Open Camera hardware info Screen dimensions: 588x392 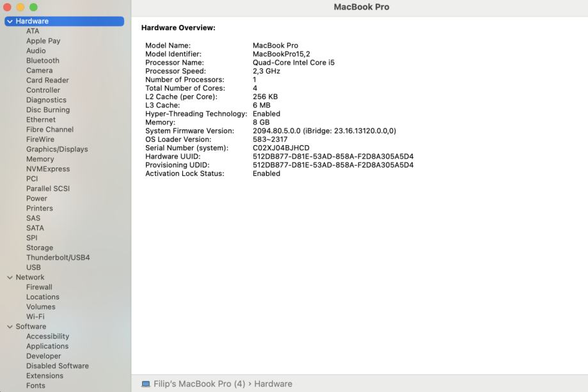click(40, 70)
